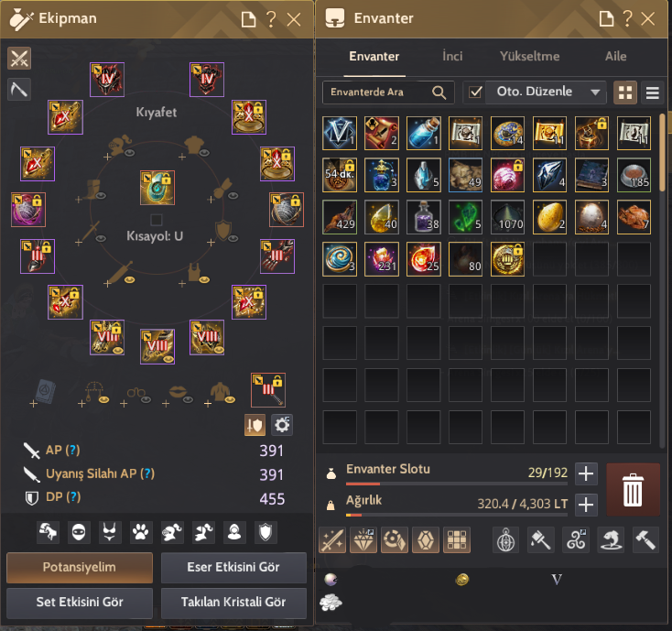This screenshot has width=672, height=631.
Task: Click the diamond crystal icon in inventory toolbar
Action: [x=363, y=539]
